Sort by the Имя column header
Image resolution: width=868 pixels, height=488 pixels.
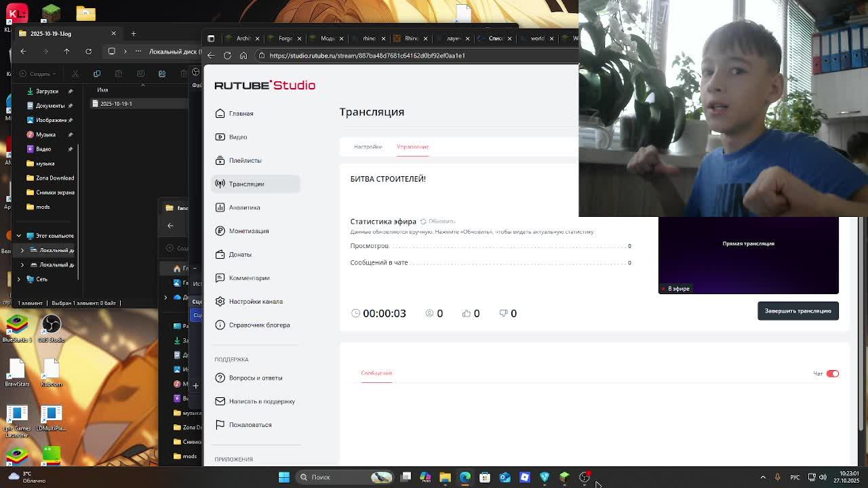click(x=102, y=89)
